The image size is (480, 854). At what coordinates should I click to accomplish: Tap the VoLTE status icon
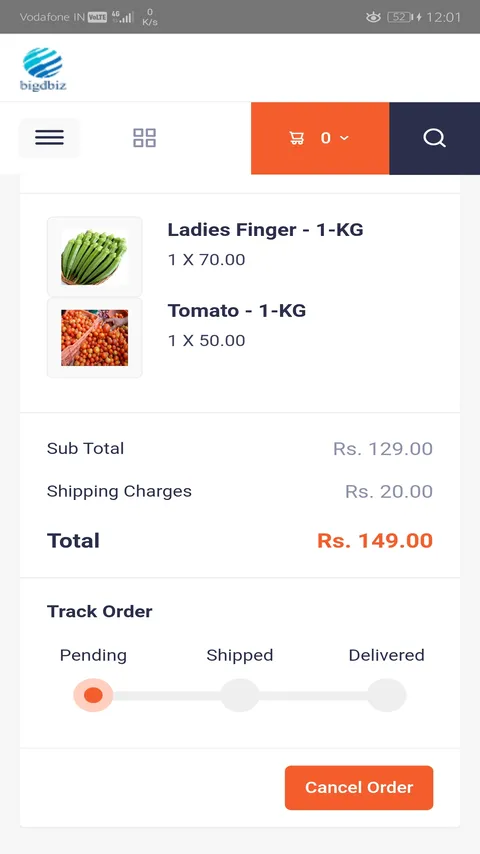(97, 17)
